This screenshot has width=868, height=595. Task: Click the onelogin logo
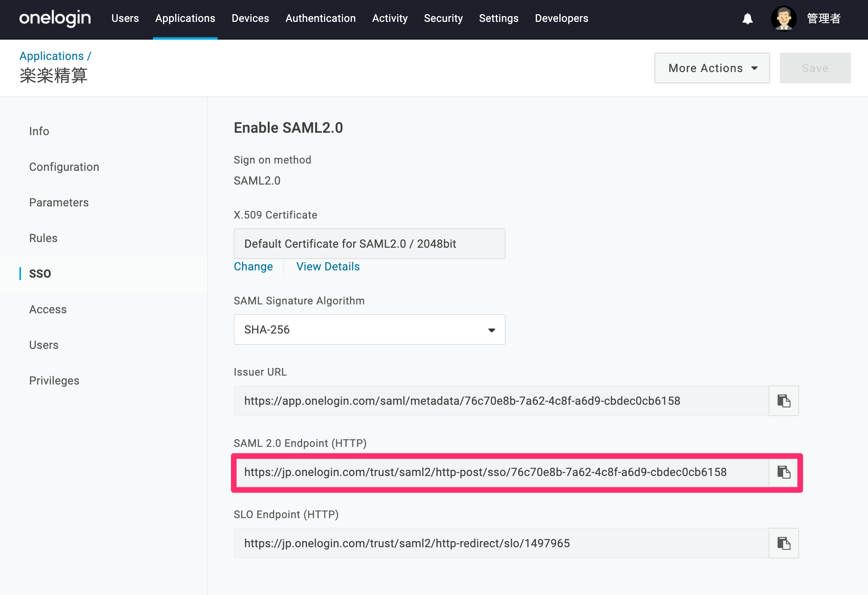(x=55, y=18)
